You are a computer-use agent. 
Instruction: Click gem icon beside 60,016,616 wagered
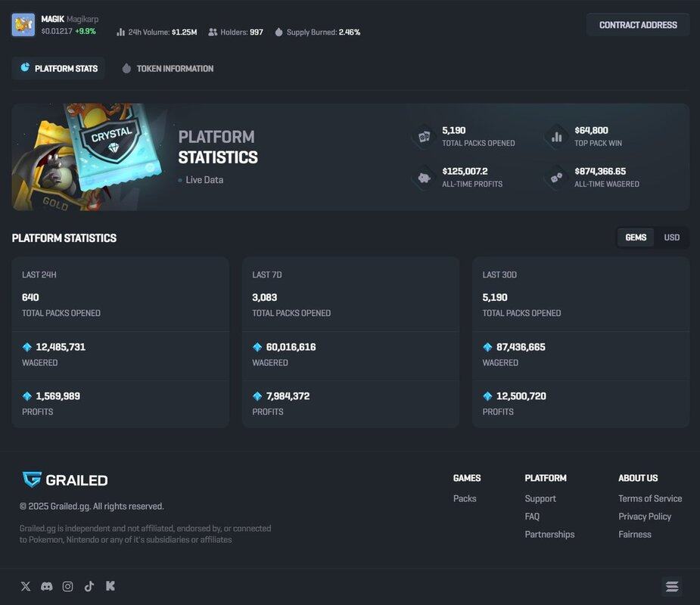point(257,347)
